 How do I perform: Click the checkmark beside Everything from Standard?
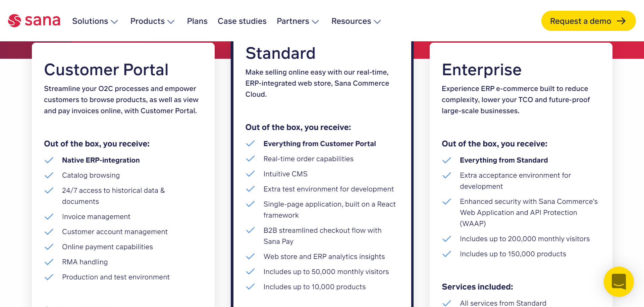tap(447, 160)
